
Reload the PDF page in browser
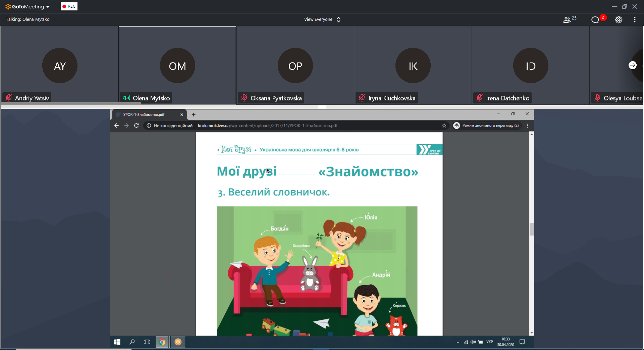tap(137, 126)
